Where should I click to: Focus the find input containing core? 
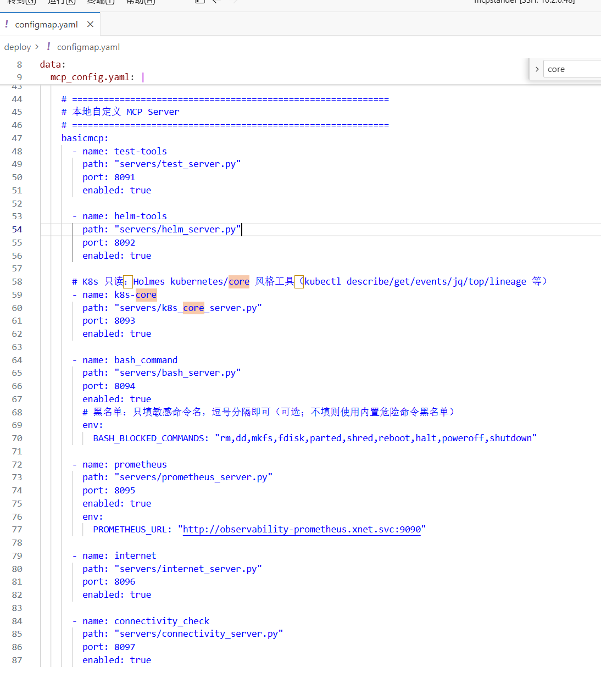tap(572, 69)
